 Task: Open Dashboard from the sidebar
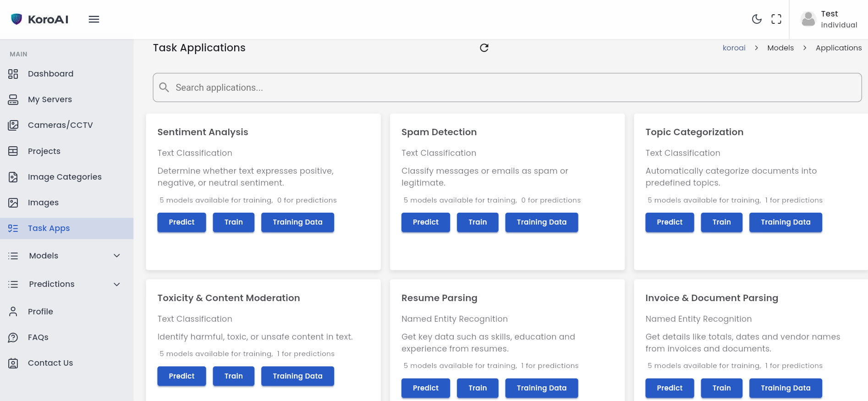pyautogui.click(x=50, y=74)
